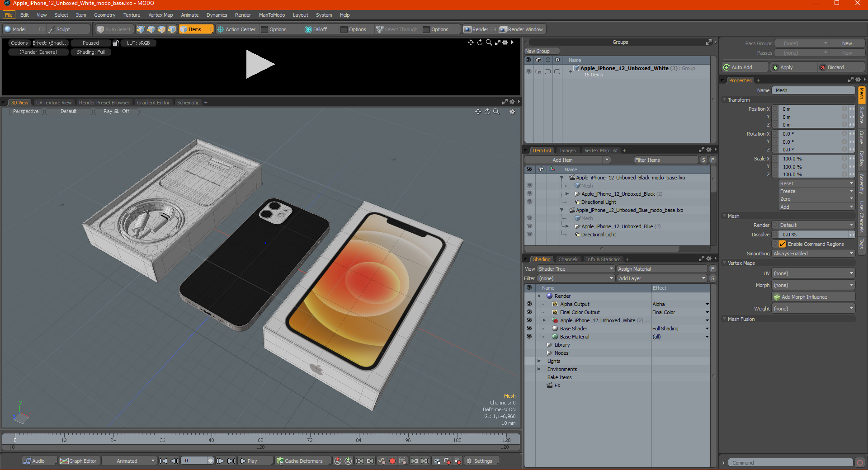Click Add Morph Influence button
This screenshot has height=470, width=868.
[x=813, y=297]
